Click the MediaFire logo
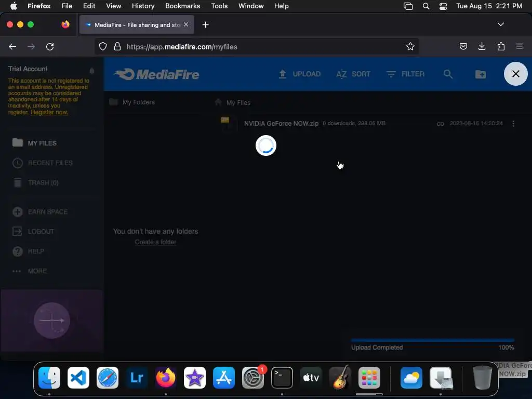532x399 pixels. 156,74
